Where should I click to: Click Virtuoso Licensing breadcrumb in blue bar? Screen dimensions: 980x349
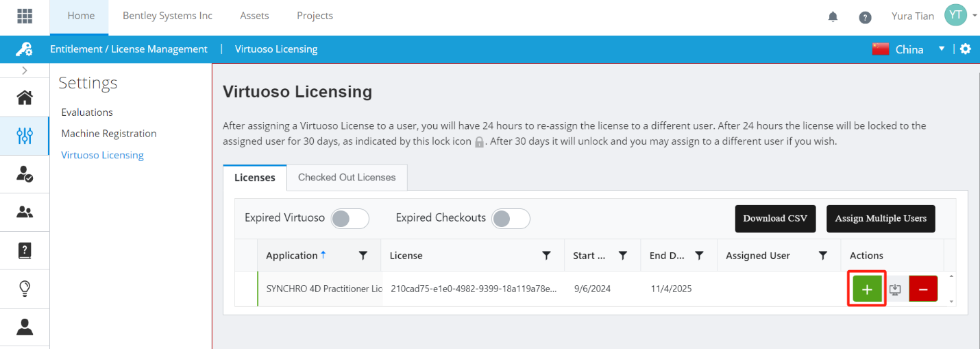tap(276, 49)
